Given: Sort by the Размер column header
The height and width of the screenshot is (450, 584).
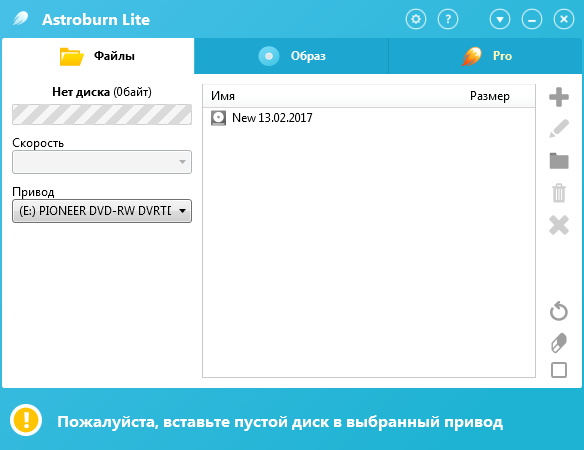Looking at the screenshot, I should coord(489,96).
